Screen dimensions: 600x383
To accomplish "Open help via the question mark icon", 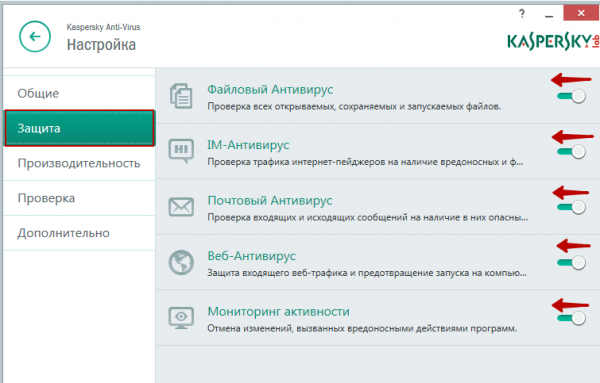I will [x=522, y=14].
